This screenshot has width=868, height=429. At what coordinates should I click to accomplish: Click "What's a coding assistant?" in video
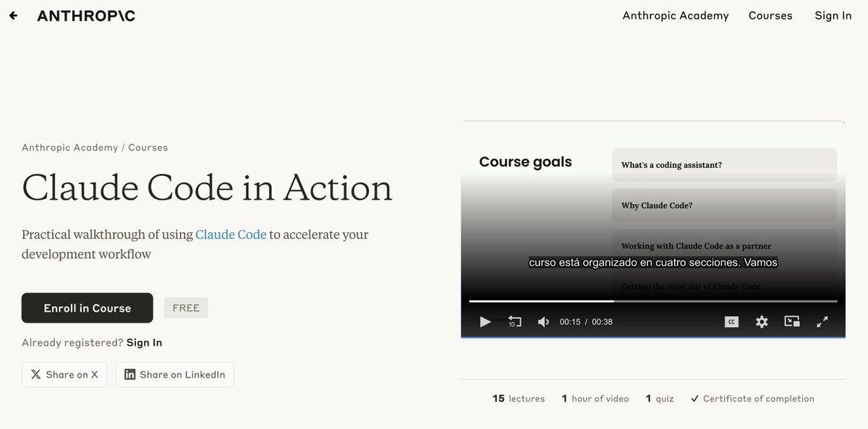tap(724, 165)
